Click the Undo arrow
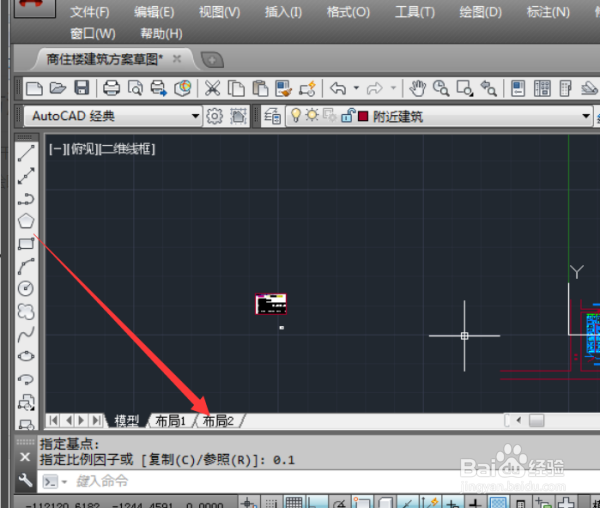 pos(338,88)
